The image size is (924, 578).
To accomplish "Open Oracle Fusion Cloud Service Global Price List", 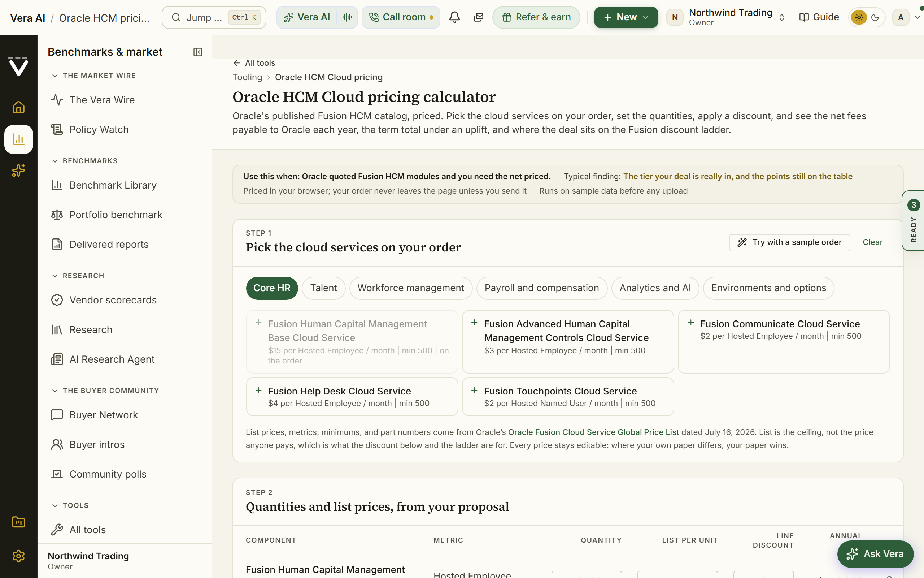I will click(593, 432).
